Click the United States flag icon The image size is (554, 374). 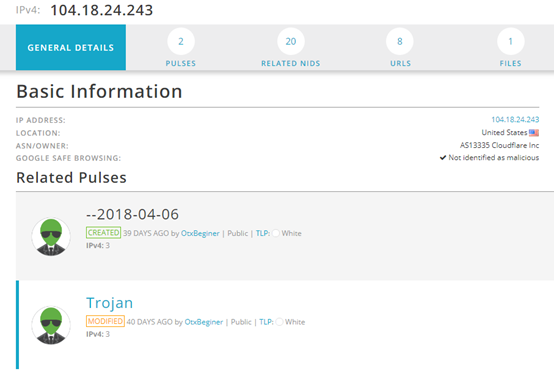tap(534, 133)
